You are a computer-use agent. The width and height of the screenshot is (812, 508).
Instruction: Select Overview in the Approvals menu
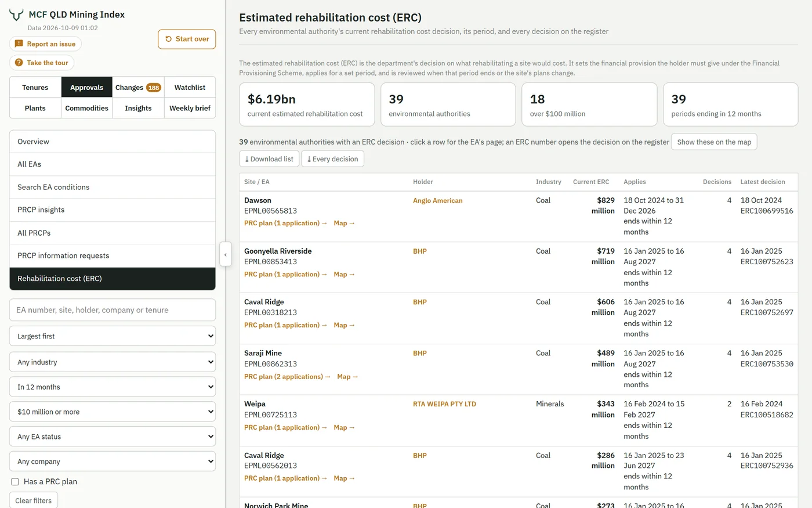113,142
